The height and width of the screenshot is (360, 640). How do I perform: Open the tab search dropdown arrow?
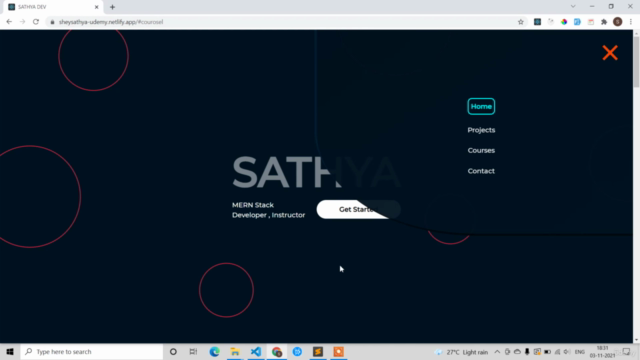pyautogui.click(x=573, y=7)
